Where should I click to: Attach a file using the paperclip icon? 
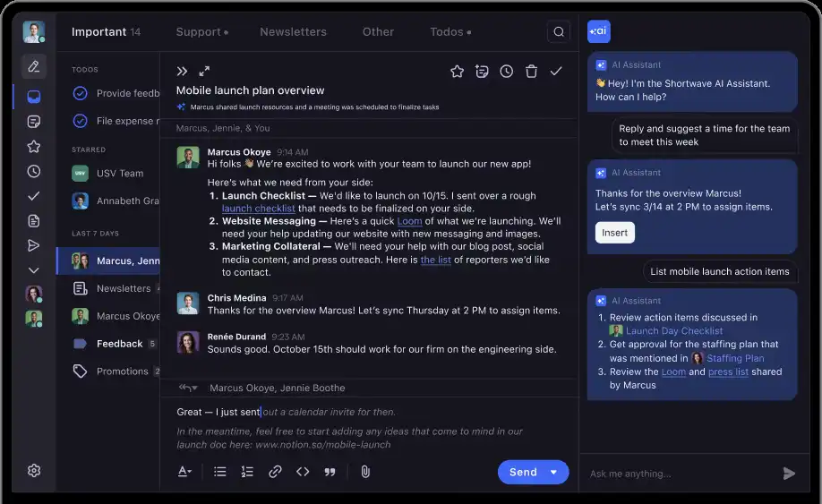coord(365,472)
